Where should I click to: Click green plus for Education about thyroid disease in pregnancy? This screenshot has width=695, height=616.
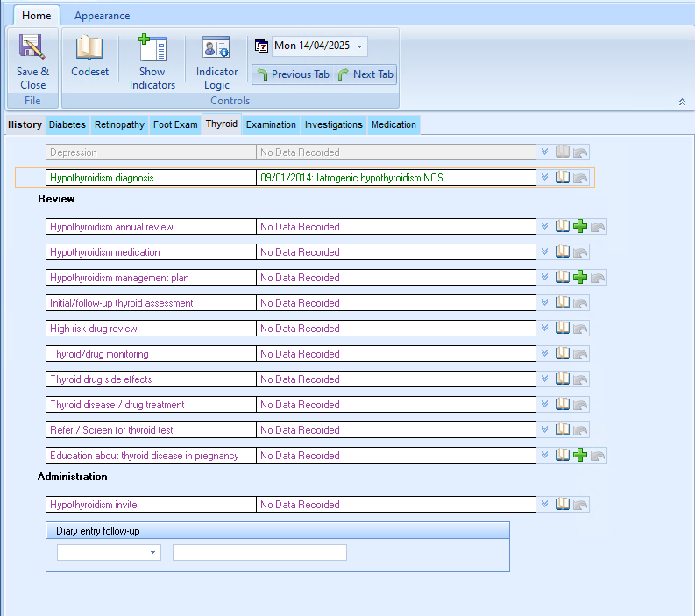click(580, 455)
